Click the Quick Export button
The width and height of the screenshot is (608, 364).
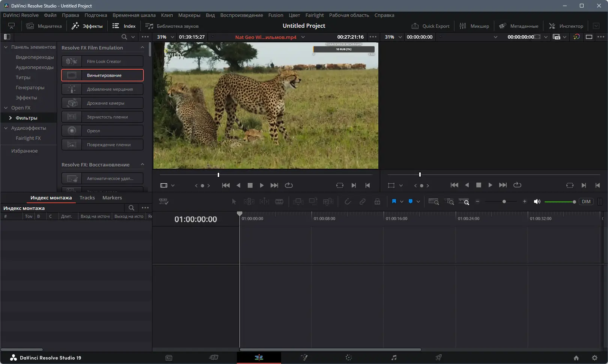(430, 26)
